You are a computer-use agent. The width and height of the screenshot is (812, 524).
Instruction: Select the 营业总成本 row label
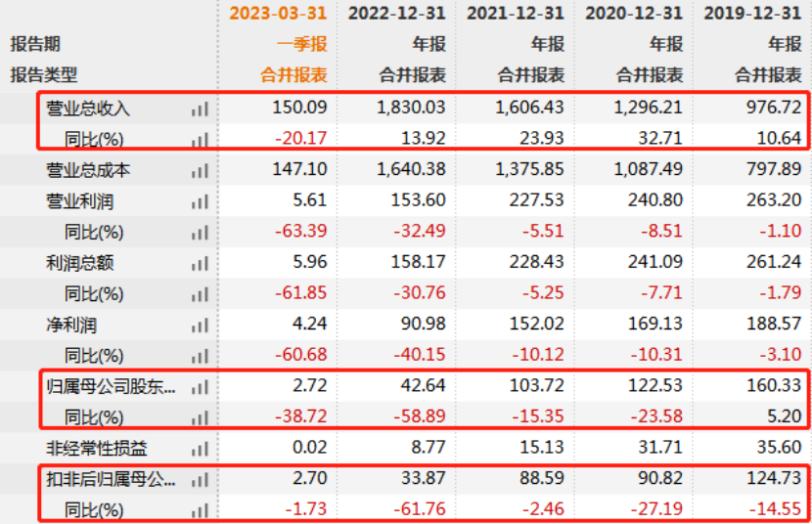tap(88, 170)
